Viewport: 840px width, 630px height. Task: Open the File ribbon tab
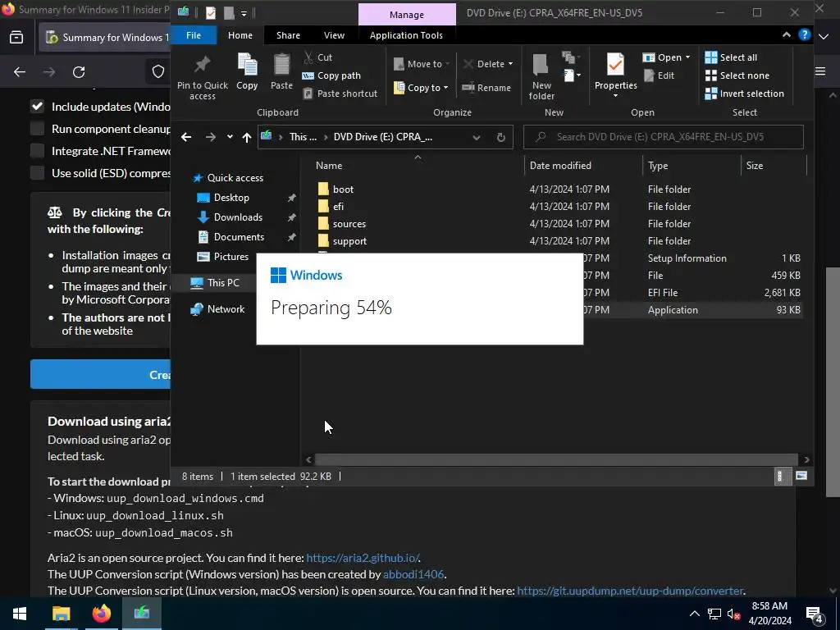click(x=194, y=35)
